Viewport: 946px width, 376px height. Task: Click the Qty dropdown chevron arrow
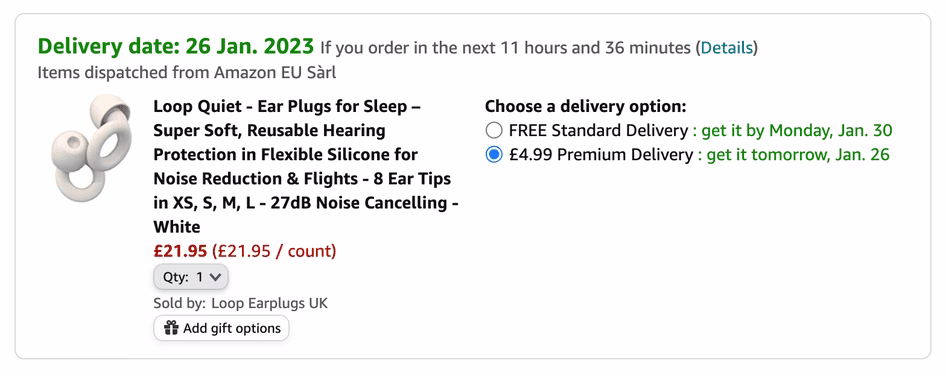pos(217,278)
